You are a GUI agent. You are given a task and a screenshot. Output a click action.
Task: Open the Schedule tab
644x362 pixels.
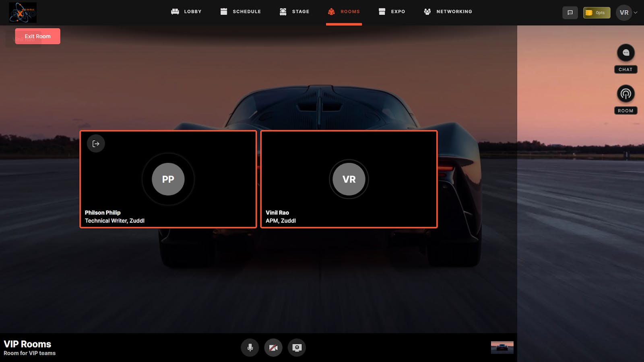tap(240, 12)
